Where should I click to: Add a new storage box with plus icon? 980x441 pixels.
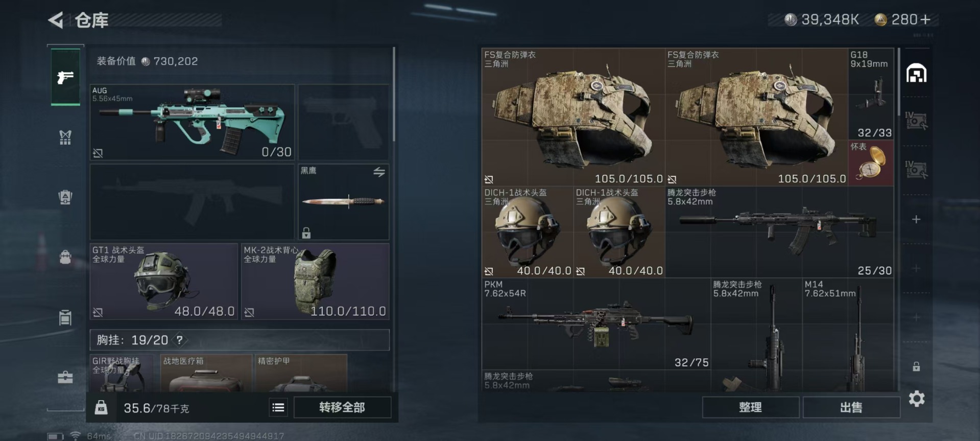click(916, 219)
